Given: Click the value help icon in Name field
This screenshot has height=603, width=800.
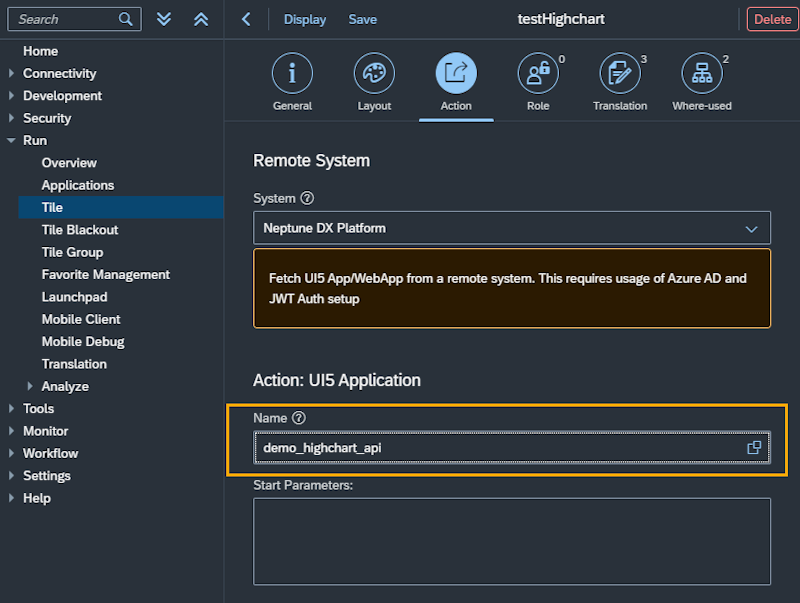Looking at the screenshot, I should 754,448.
